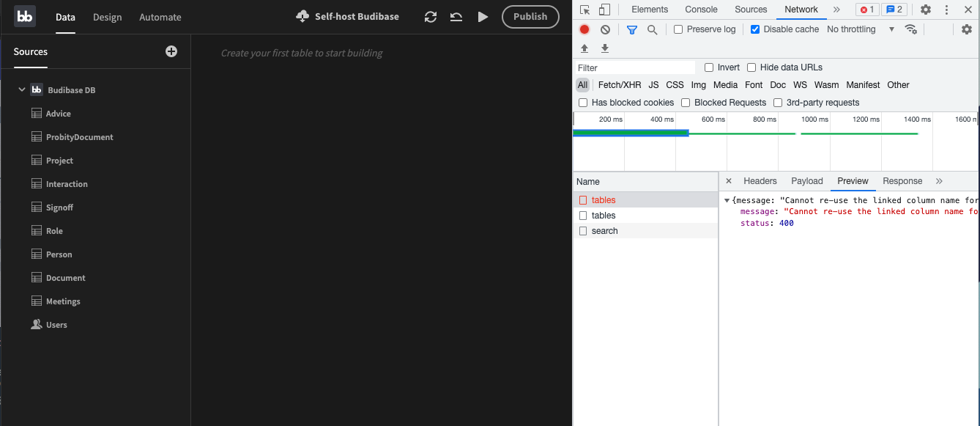This screenshot has width=980, height=426.
Task: Click the Users person icon
Action: (36, 325)
